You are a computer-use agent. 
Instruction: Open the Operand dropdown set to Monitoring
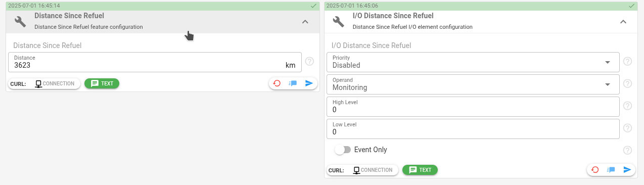[x=473, y=84]
